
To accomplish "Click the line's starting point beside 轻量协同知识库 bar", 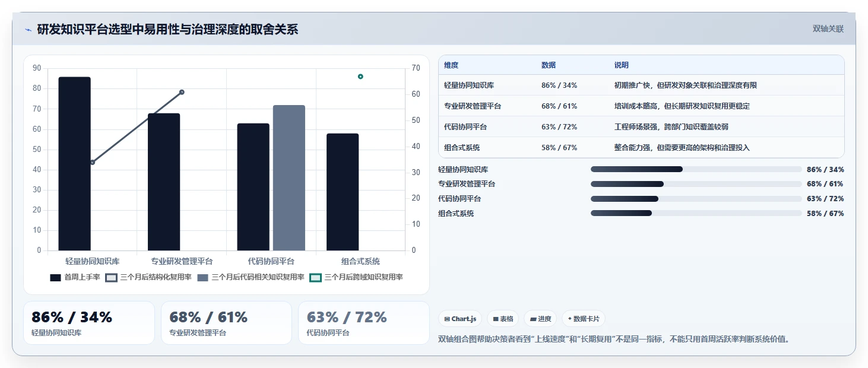I will click(92, 162).
